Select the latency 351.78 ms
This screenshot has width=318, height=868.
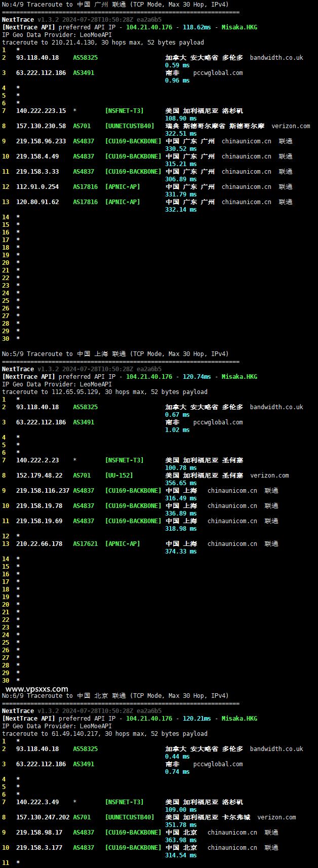tap(181, 825)
